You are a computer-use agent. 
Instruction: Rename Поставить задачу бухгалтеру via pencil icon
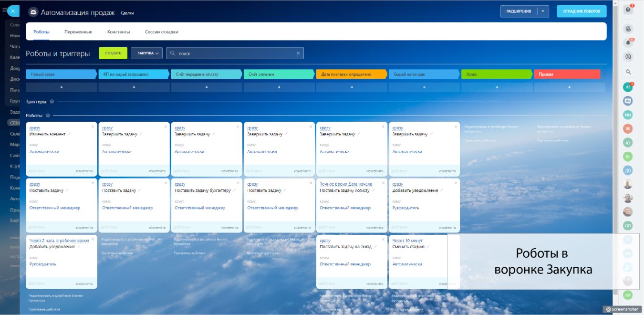(x=235, y=190)
